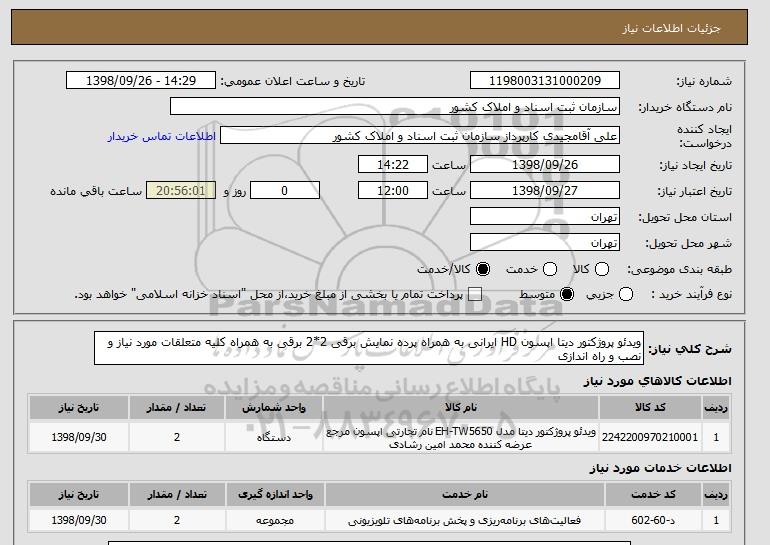Click the EH-TW5650 projector item name cell
770x545 pixels.
461,437
